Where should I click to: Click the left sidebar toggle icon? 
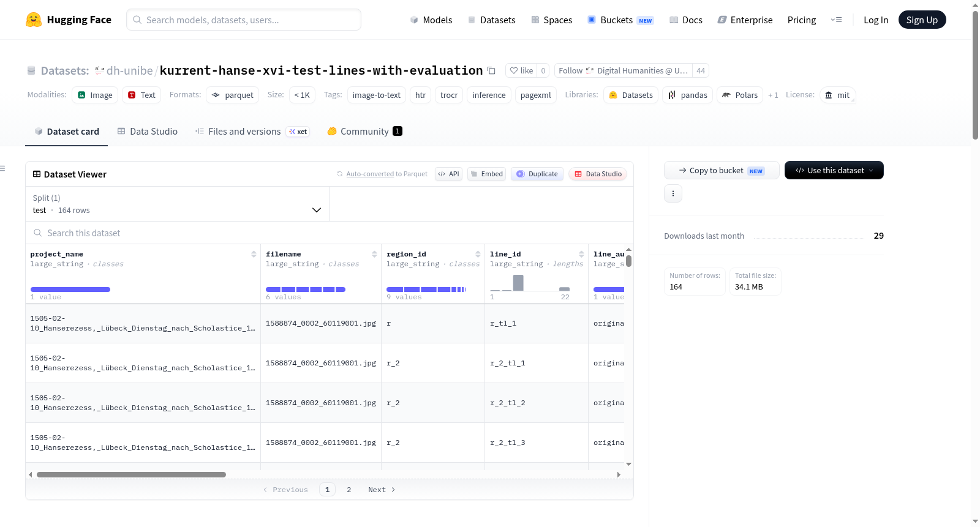3,168
